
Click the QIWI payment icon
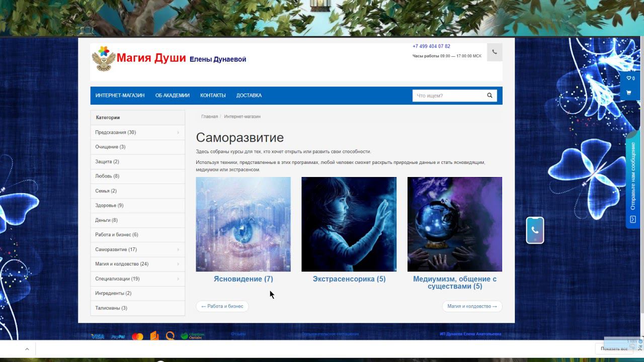click(x=171, y=336)
